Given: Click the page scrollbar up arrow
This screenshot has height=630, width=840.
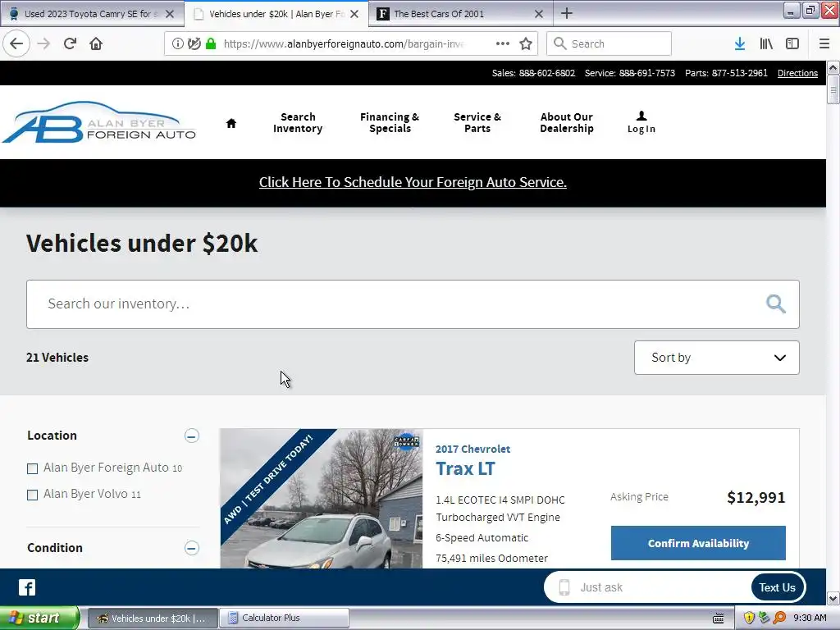Looking at the screenshot, I should [x=833, y=67].
